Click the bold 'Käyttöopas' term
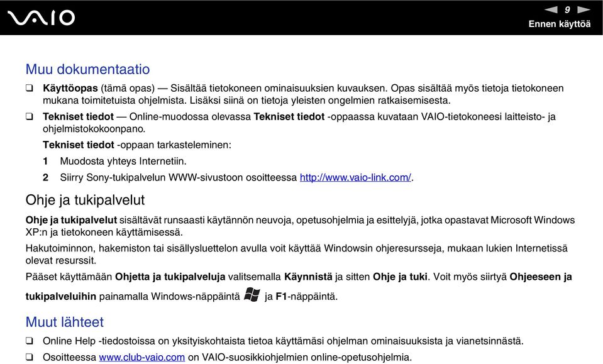Image resolution: width=603 pixels, height=364 pixels. tap(70, 88)
